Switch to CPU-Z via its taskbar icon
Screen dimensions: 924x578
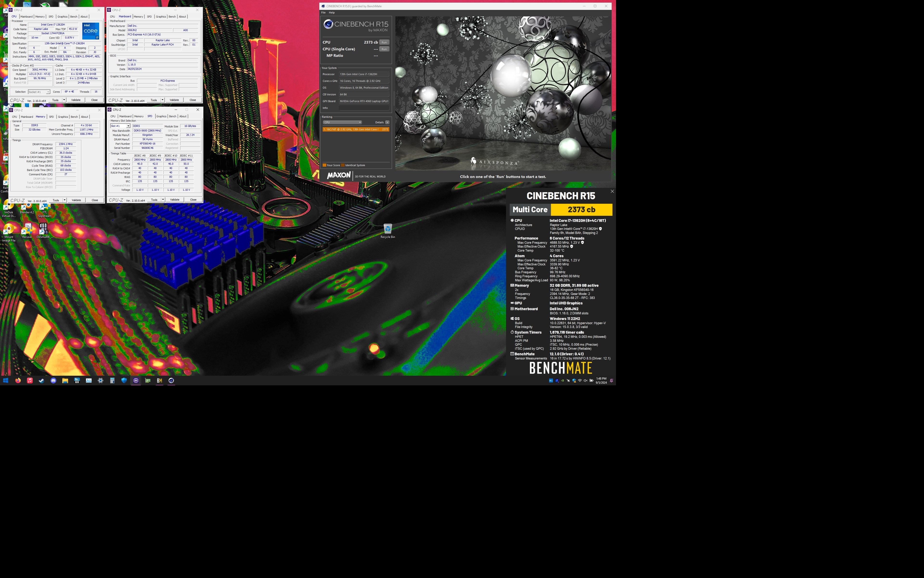136,380
